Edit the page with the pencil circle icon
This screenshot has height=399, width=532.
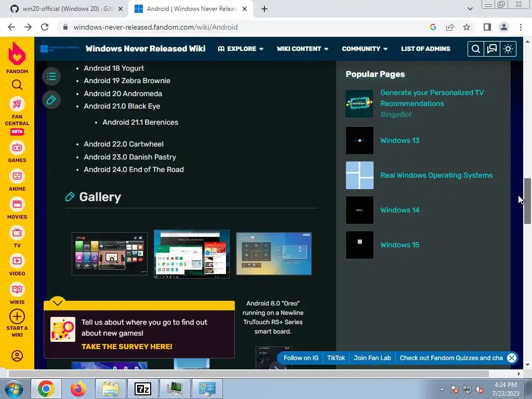51,100
